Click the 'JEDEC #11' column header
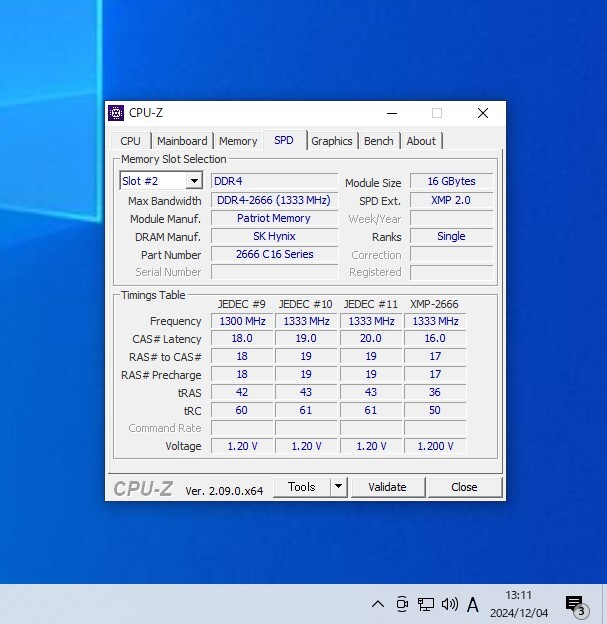The image size is (607, 624). point(371,304)
